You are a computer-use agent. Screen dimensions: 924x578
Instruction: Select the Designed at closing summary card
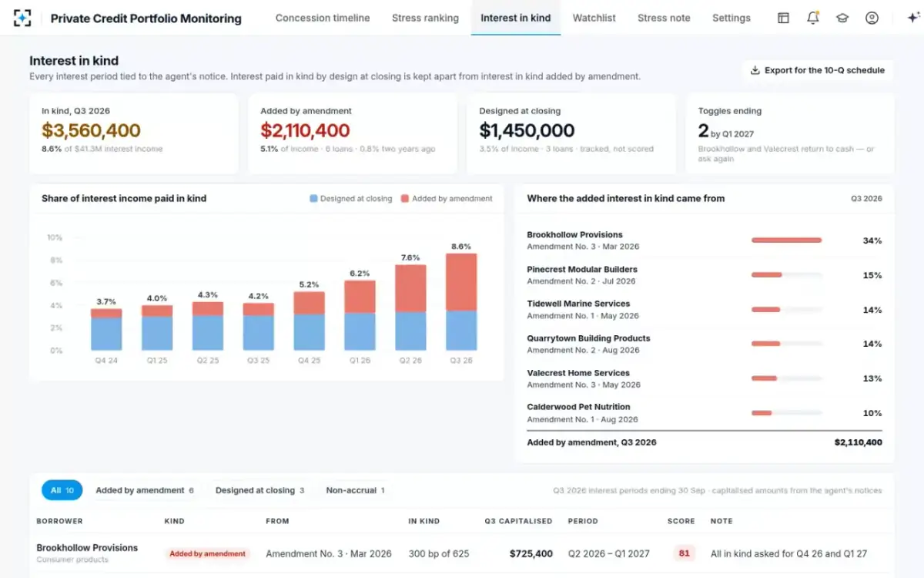point(571,134)
